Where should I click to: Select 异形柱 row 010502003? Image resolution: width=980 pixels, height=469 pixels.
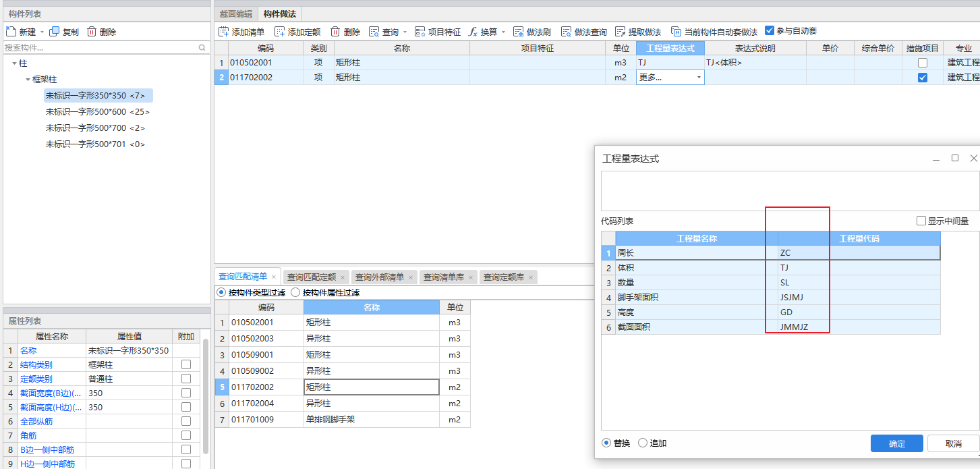click(x=343, y=339)
